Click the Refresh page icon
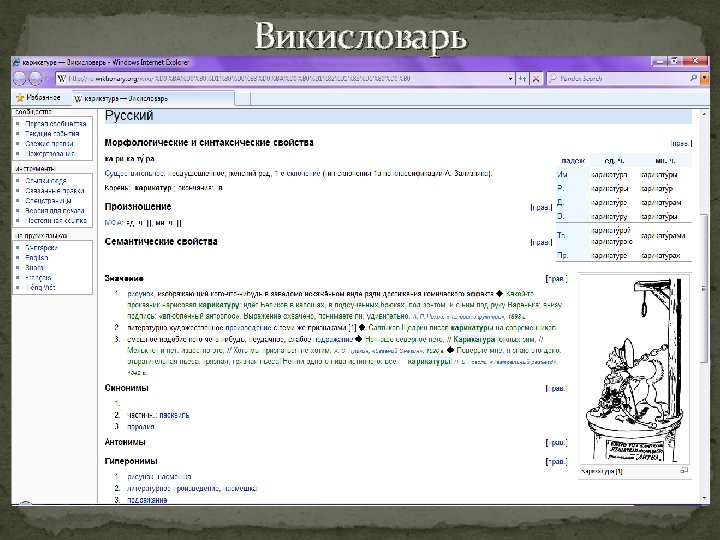The width and height of the screenshot is (720, 540). tap(523, 79)
